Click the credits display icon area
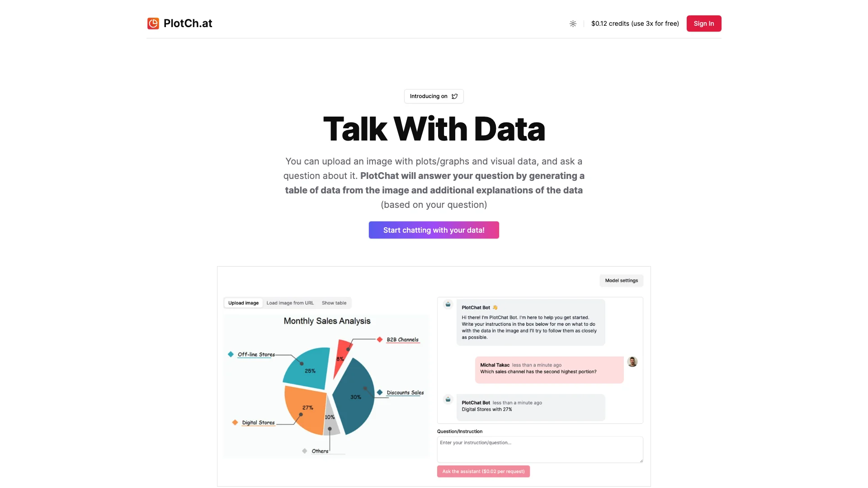 635,23
